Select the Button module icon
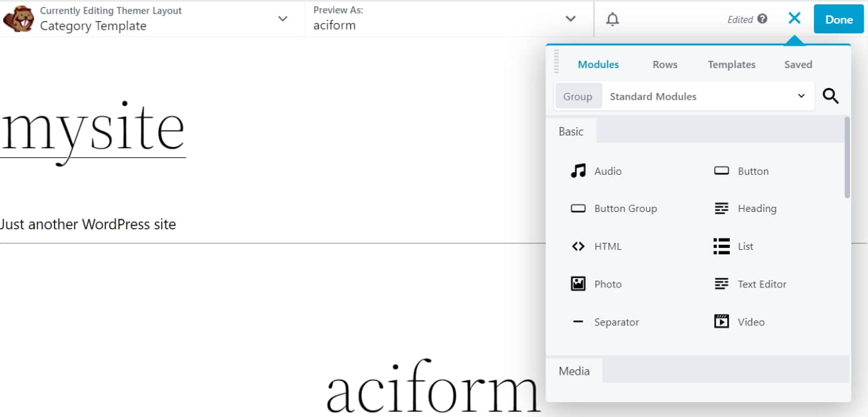Screen dimensions: 868x417 tap(722, 171)
